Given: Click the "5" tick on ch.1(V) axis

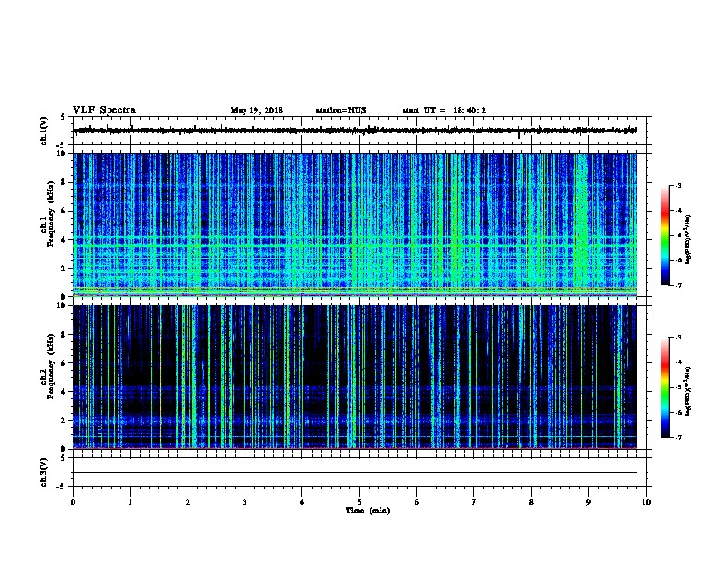Looking at the screenshot, I should click(x=63, y=117).
